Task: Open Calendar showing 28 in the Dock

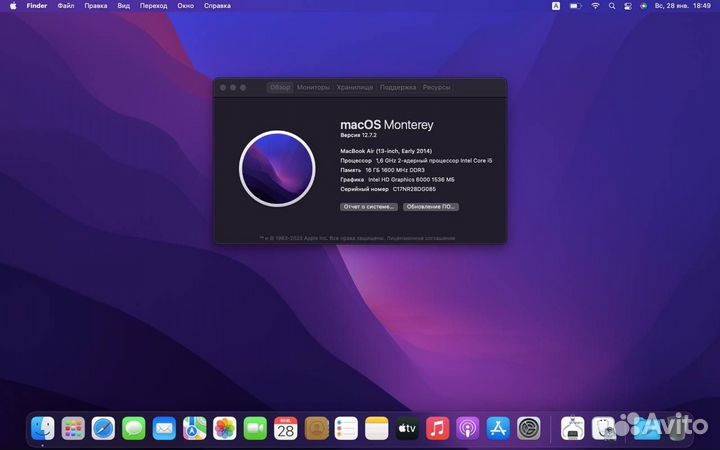Action: 286,428
